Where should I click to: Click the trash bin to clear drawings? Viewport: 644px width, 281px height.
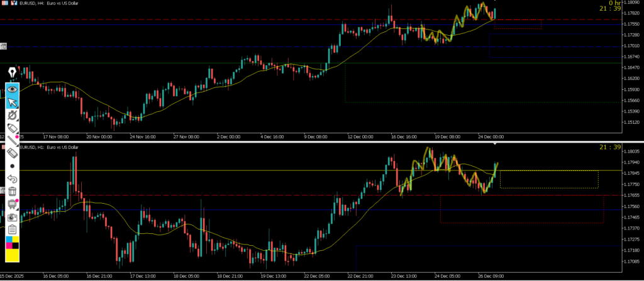(x=12, y=191)
